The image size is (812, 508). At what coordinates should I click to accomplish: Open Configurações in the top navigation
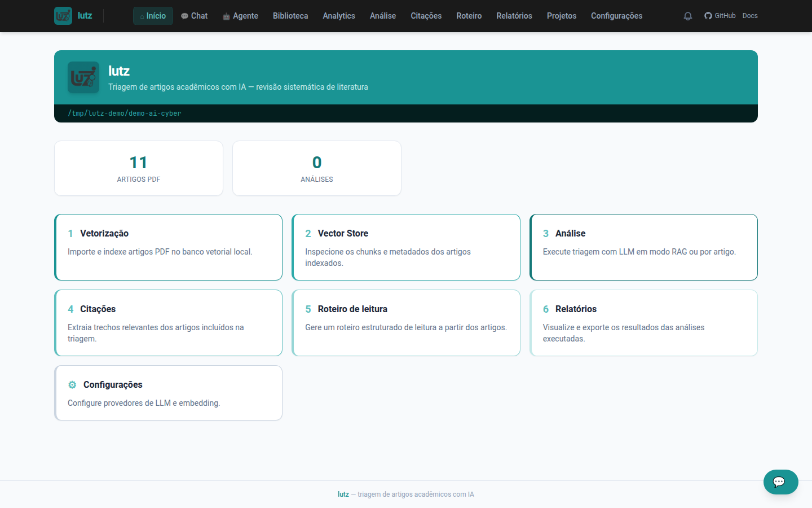point(617,16)
